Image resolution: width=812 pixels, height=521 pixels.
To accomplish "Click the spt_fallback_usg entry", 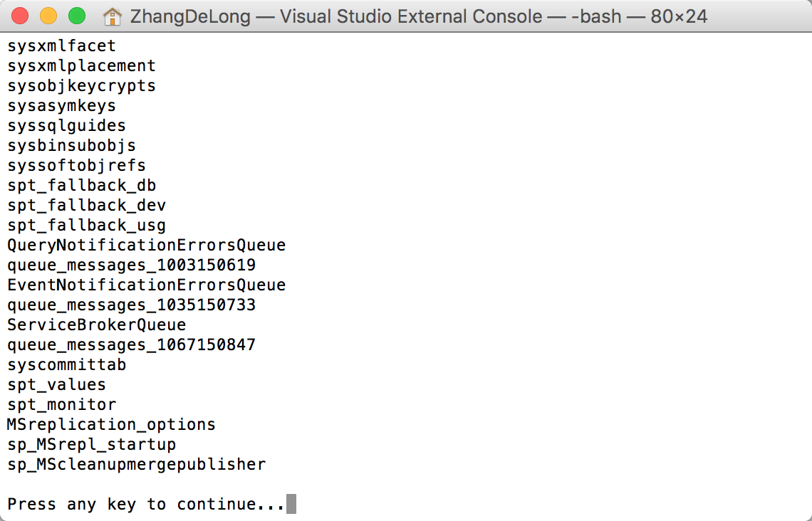I will [x=86, y=225].
